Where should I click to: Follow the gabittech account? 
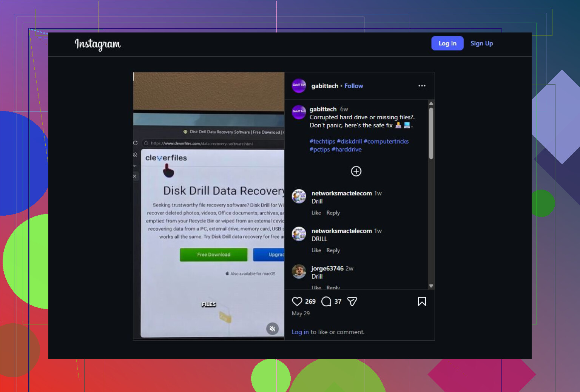[x=353, y=86]
